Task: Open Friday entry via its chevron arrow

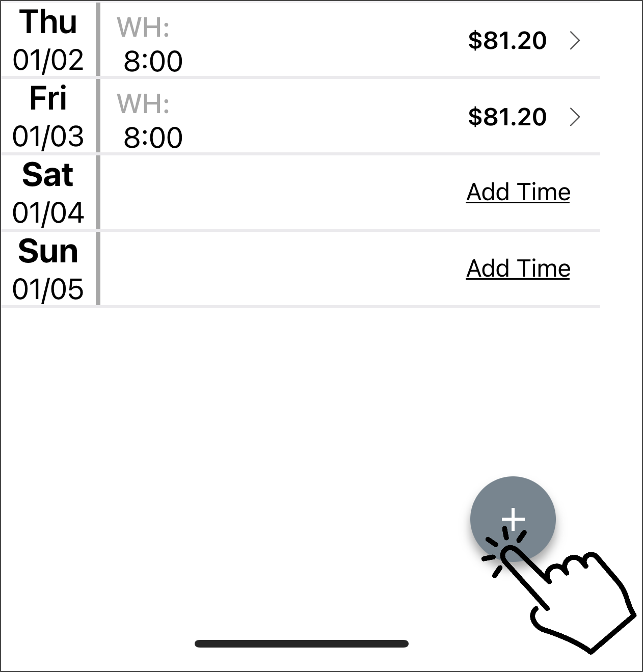Action: click(575, 117)
